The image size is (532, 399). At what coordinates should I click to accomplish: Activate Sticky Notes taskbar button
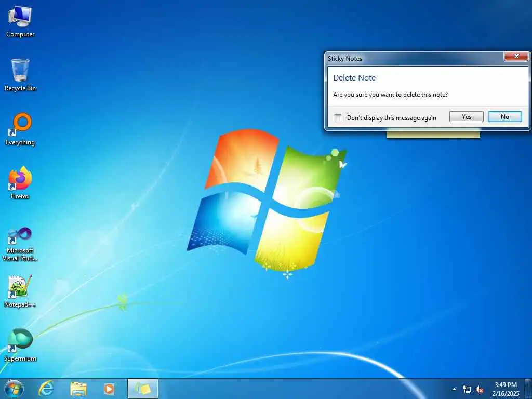[143, 389]
